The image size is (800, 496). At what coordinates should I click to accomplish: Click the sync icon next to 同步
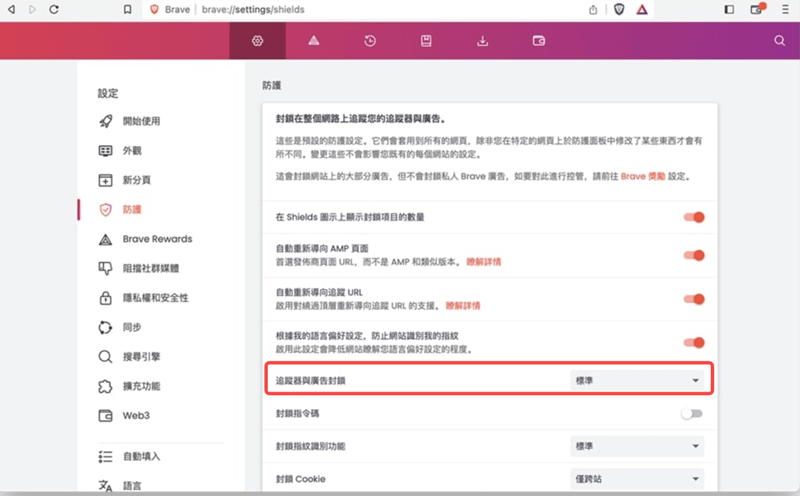[106, 327]
